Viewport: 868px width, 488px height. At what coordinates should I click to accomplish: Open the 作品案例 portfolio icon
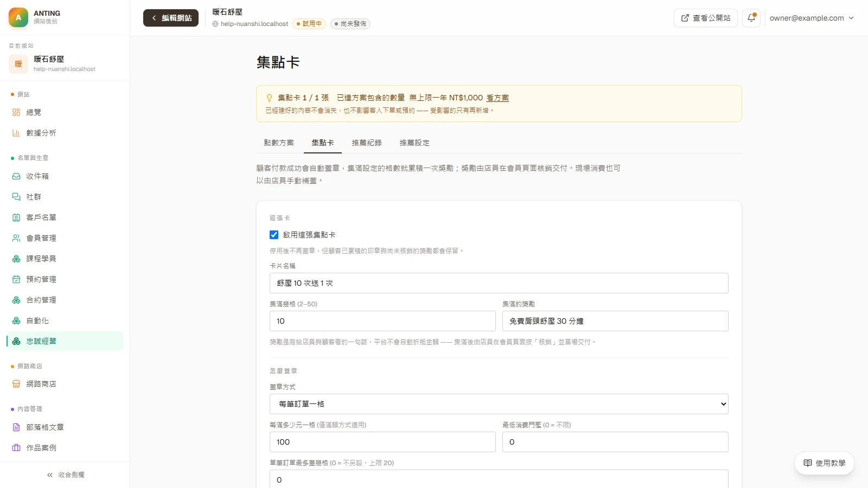pyautogui.click(x=16, y=448)
